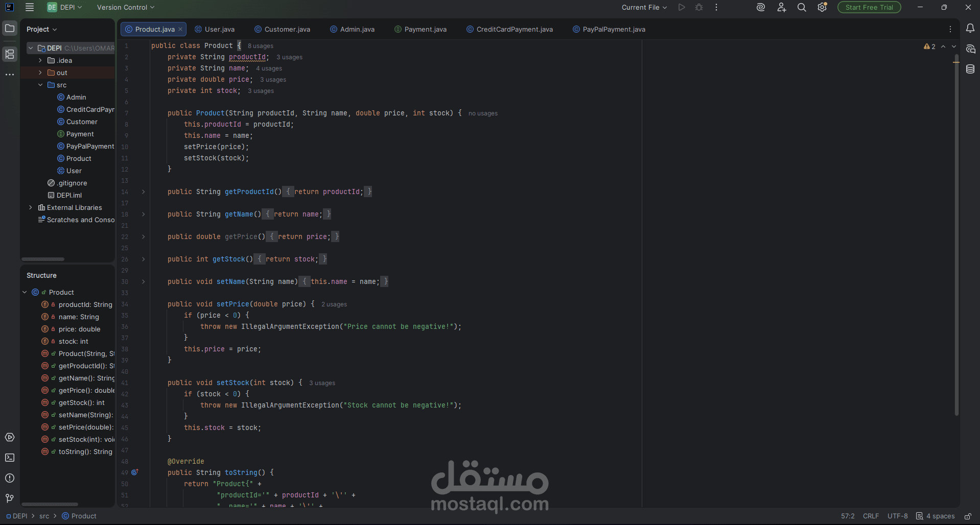Click src breadcrumb in navigation bar
This screenshot has width=980, height=525.
click(x=44, y=516)
